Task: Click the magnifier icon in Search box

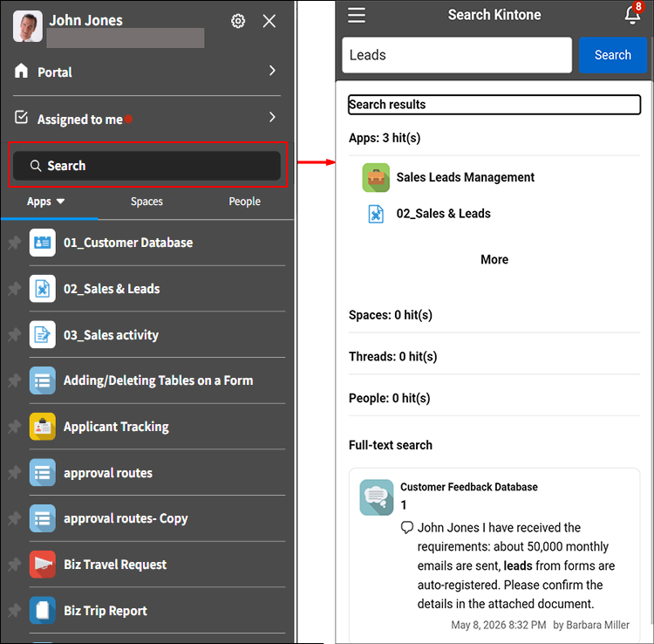Action: click(36, 166)
